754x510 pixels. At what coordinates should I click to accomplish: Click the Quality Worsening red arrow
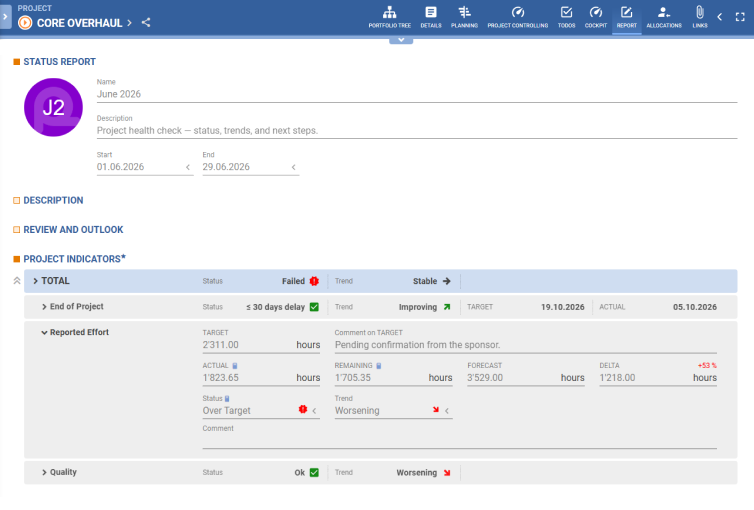click(447, 473)
